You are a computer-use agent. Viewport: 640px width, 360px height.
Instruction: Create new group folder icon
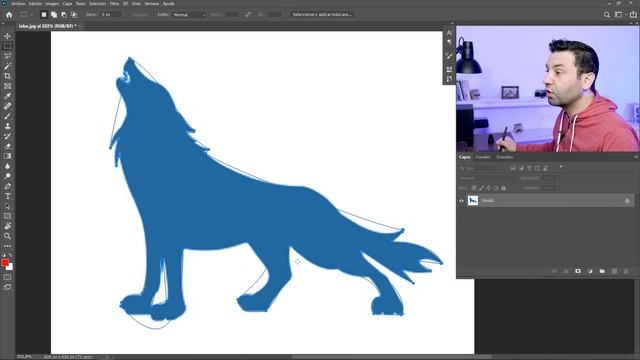[x=602, y=271]
